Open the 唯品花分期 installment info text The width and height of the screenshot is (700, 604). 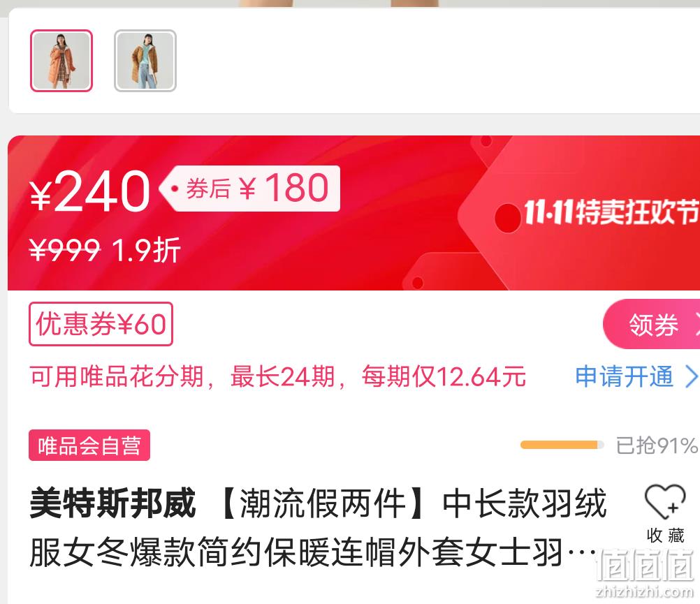click(277, 376)
